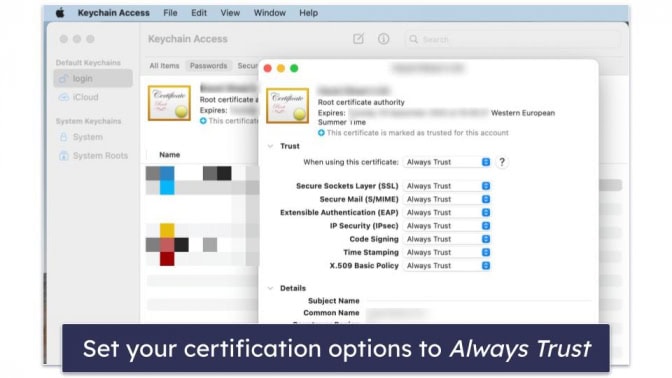
Task: Click the "Root certificate authority" text in dialog
Action: point(361,102)
